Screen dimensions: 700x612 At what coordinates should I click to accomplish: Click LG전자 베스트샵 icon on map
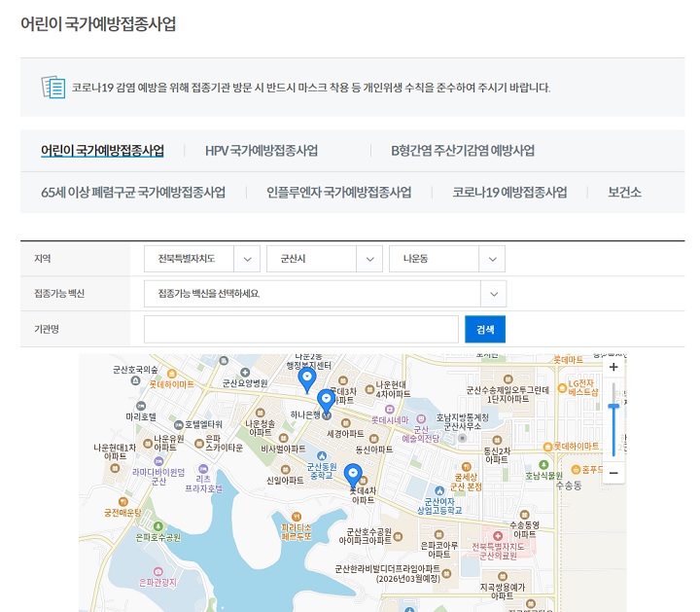point(563,388)
